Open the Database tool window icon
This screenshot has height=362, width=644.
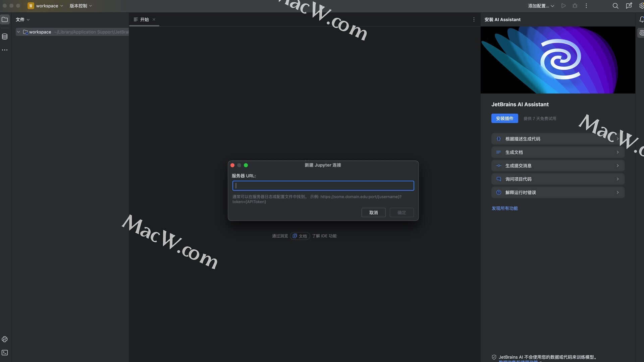[5, 37]
